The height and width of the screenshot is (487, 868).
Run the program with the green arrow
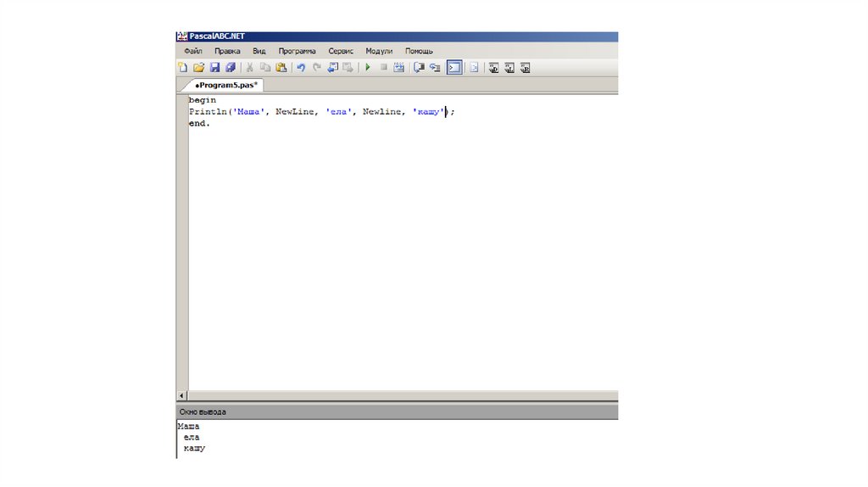point(368,68)
